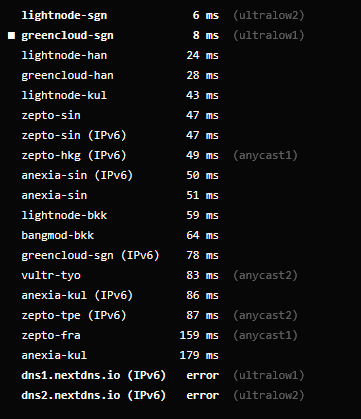Select the lightnode-bkk server name

point(64,215)
